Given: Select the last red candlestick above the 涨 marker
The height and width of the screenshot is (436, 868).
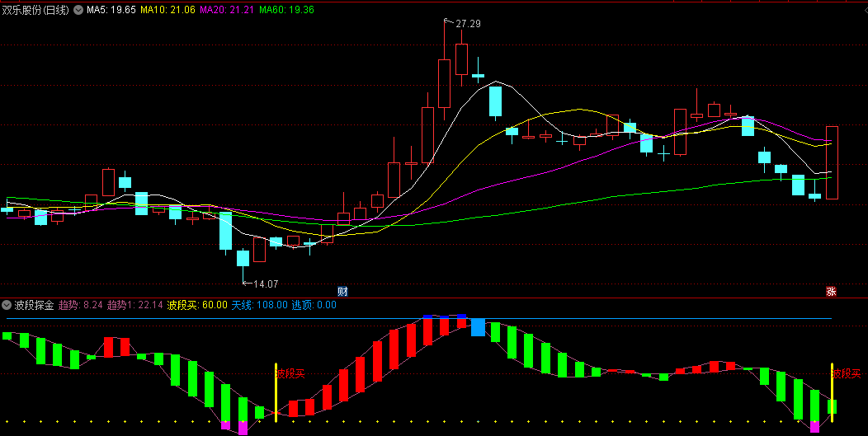Looking at the screenshot, I should coord(832,162).
